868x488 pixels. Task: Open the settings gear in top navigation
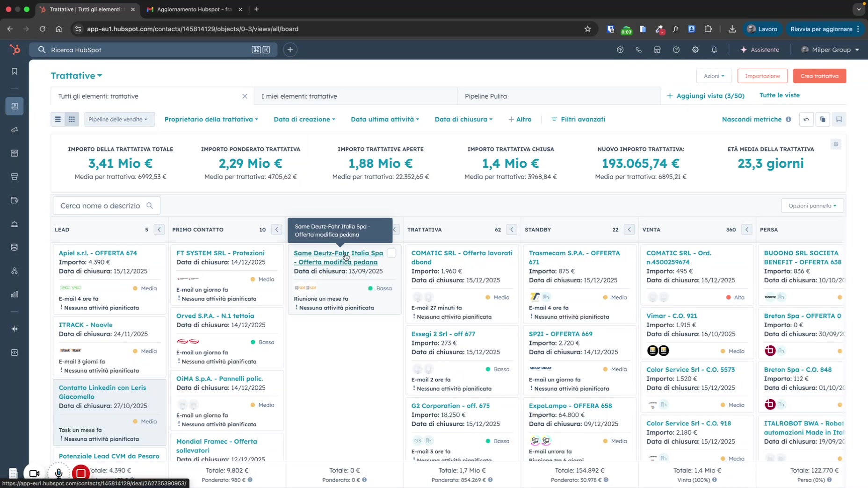[x=695, y=50]
